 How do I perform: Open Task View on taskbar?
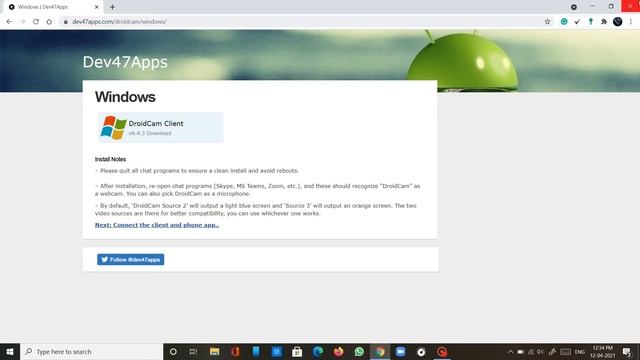pos(193,351)
